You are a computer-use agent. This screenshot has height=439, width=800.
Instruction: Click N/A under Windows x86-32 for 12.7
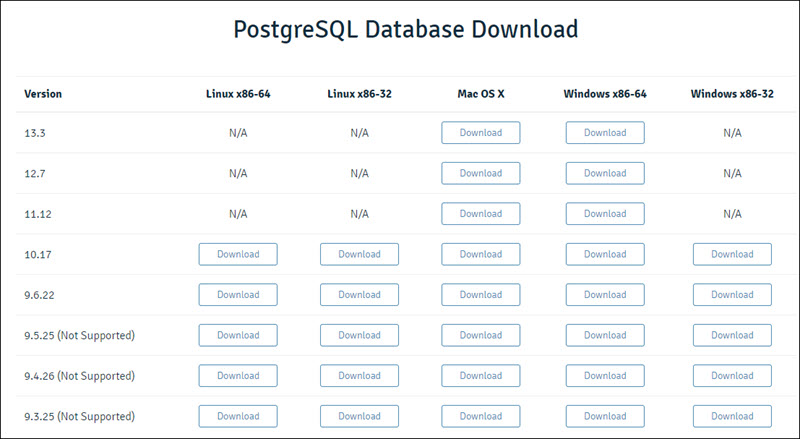(732, 174)
